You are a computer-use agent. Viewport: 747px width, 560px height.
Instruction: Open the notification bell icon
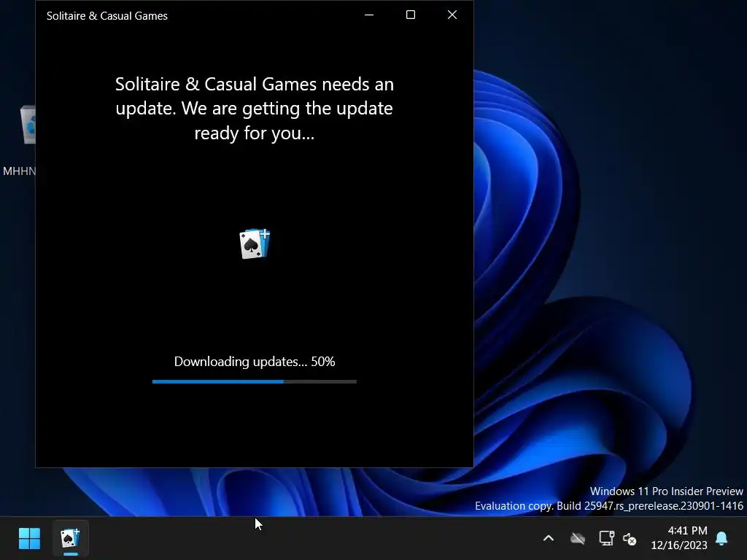pyautogui.click(x=721, y=538)
